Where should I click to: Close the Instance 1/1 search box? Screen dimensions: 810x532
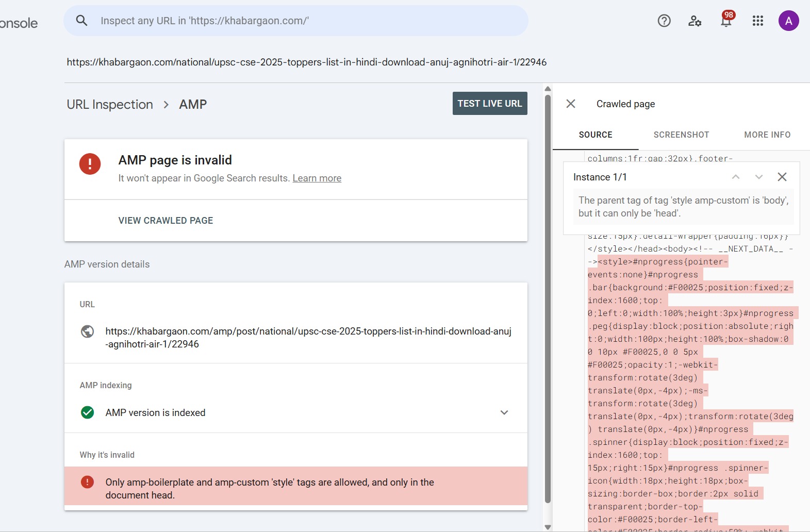tap(782, 177)
